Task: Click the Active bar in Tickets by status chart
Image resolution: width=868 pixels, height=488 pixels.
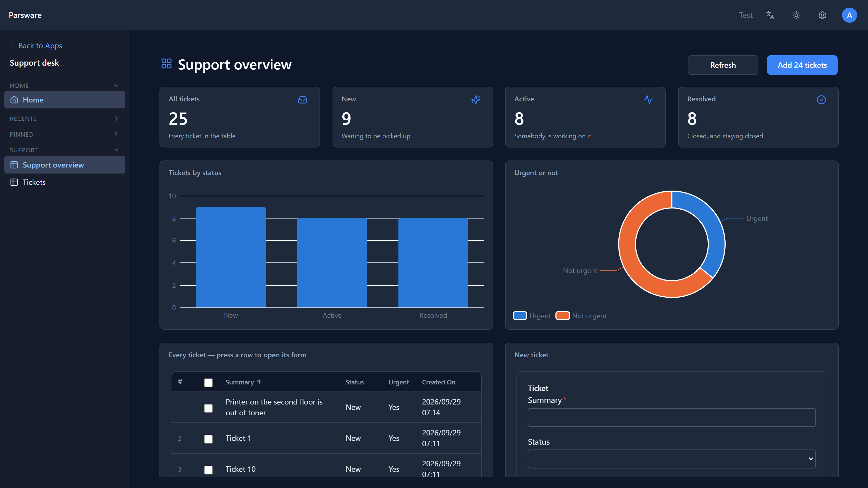Action: [332, 263]
